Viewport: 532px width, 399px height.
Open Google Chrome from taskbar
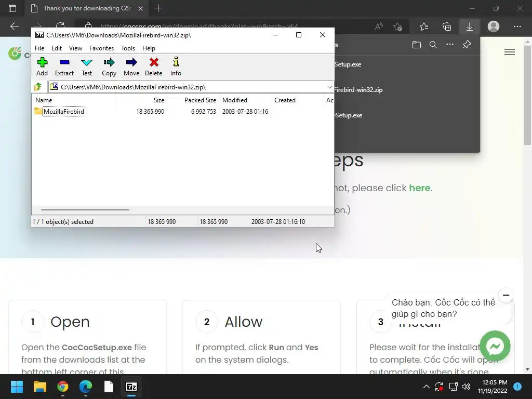click(63, 387)
